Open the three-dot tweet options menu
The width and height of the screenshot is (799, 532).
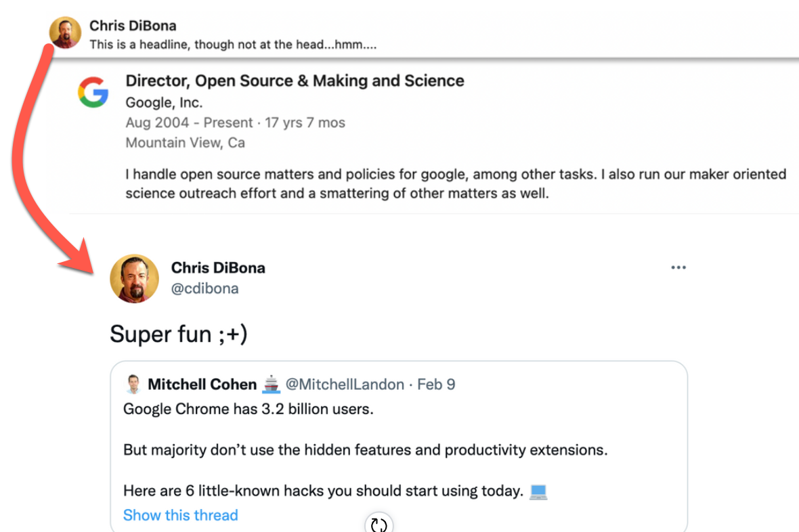(678, 267)
